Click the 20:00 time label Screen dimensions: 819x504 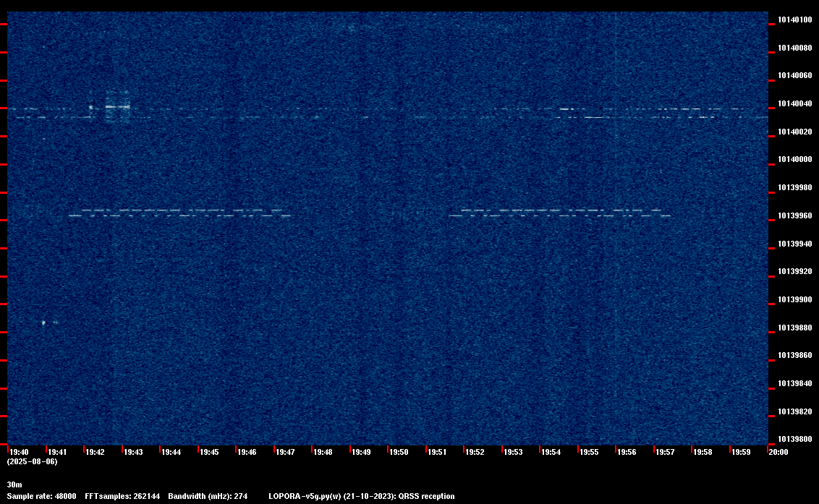tap(778, 452)
